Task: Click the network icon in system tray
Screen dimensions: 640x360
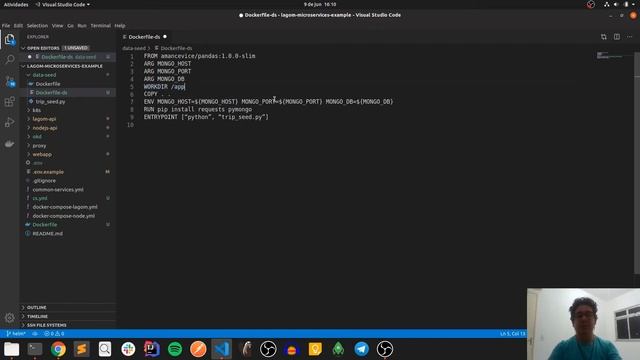Action: coord(607,4)
